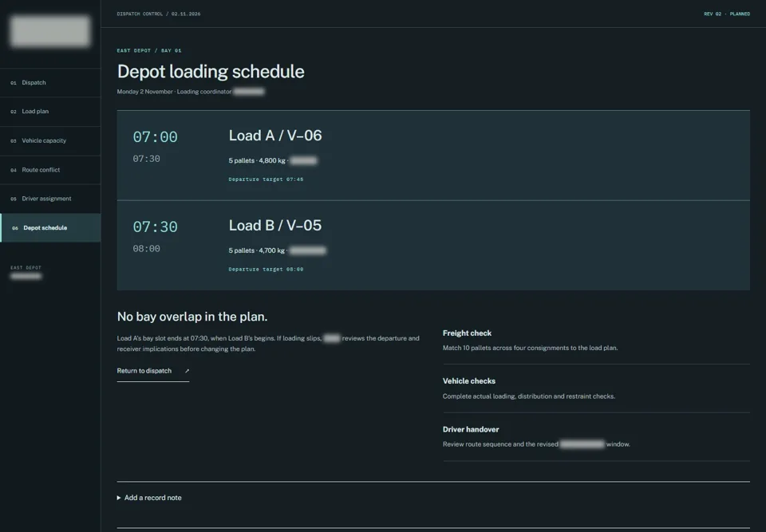Click the REV 02 · PLANNED status
The width and height of the screenshot is (766, 532).
(x=727, y=14)
